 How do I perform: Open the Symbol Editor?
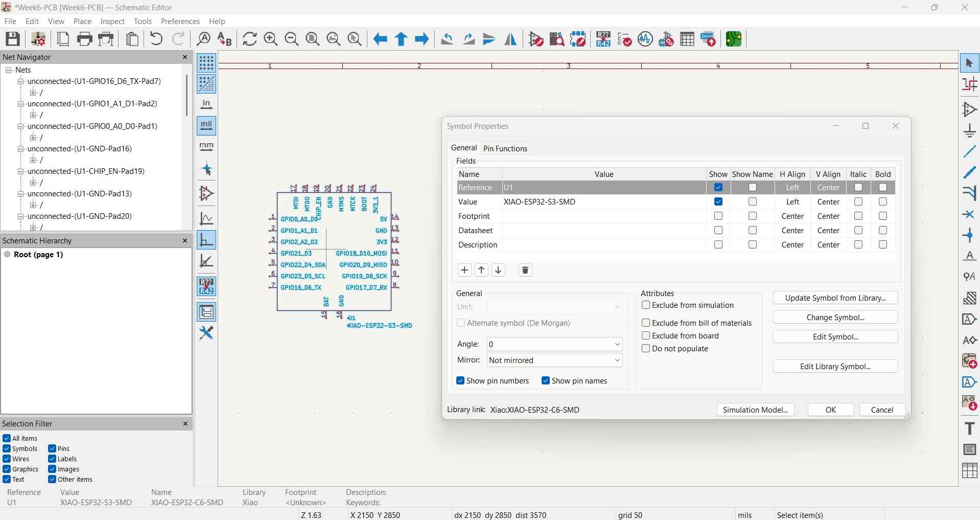click(x=536, y=39)
